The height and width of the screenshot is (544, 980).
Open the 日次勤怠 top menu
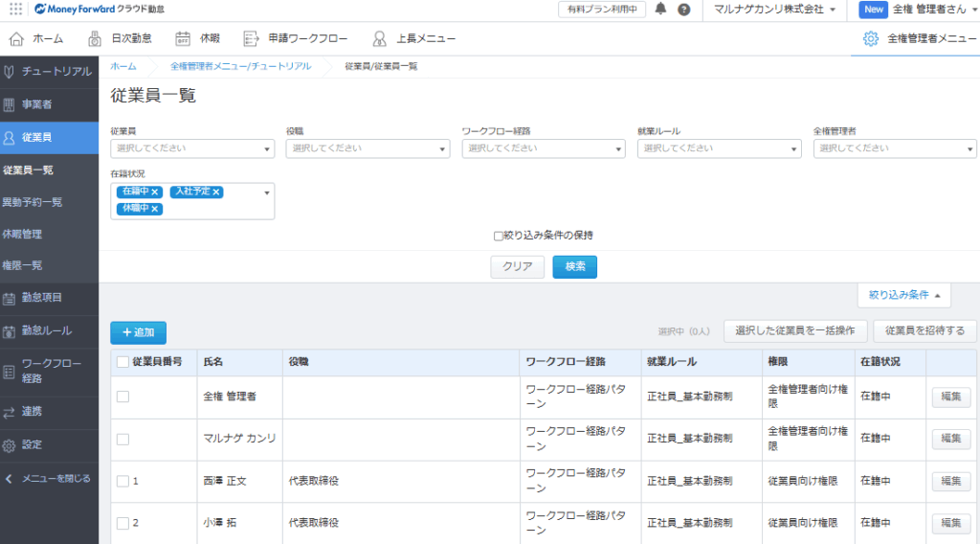click(x=121, y=39)
